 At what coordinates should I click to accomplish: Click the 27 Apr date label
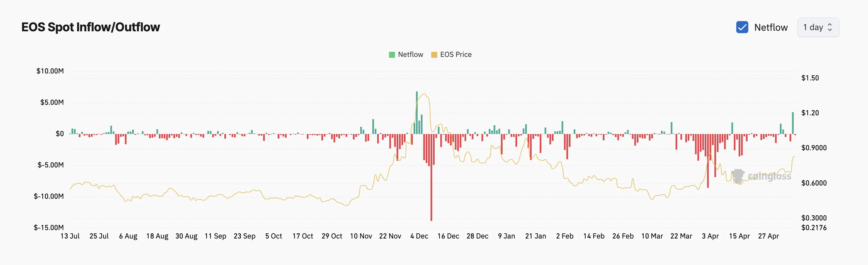pos(768,236)
